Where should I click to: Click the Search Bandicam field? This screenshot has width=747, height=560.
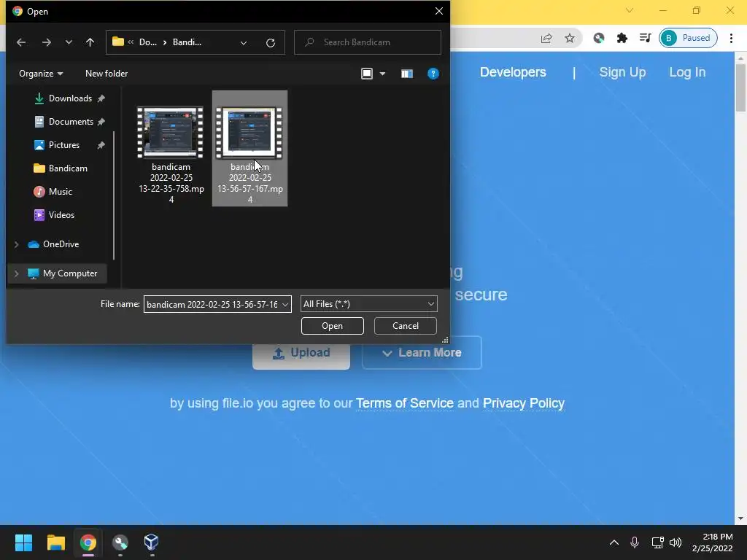pyautogui.click(x=368, y=42)
